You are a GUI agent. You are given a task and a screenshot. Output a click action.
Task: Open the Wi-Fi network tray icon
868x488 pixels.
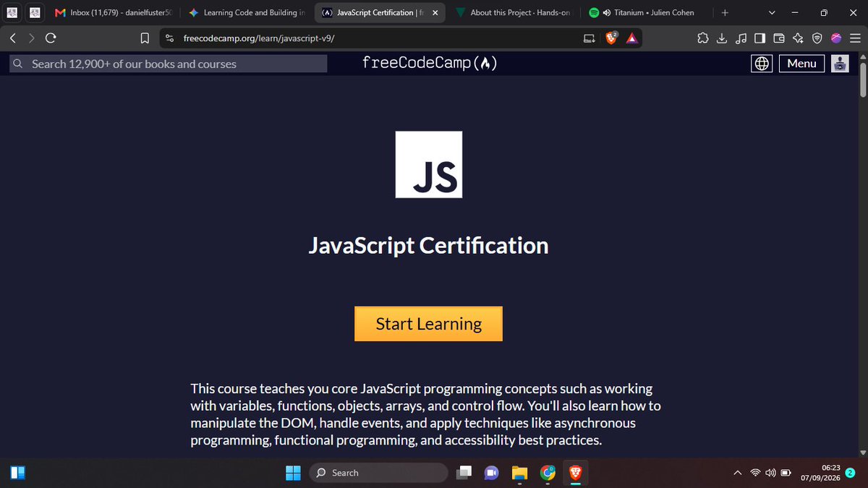(x=756, y=473)
